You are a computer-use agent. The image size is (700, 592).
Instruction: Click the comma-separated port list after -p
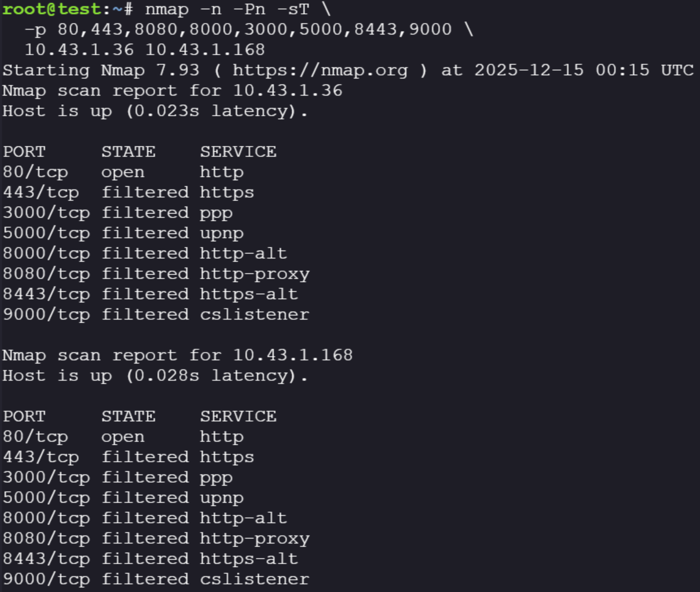click(254, 29)
